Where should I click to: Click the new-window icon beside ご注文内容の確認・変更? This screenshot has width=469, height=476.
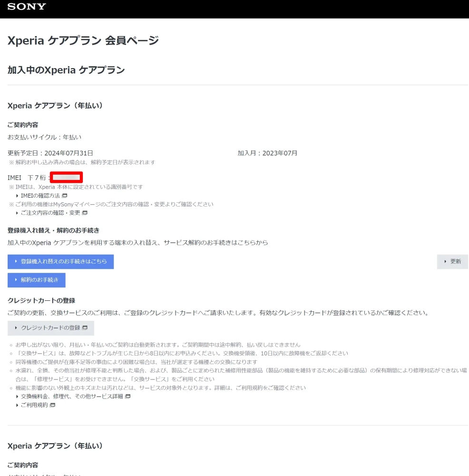(x=85, y=213)
